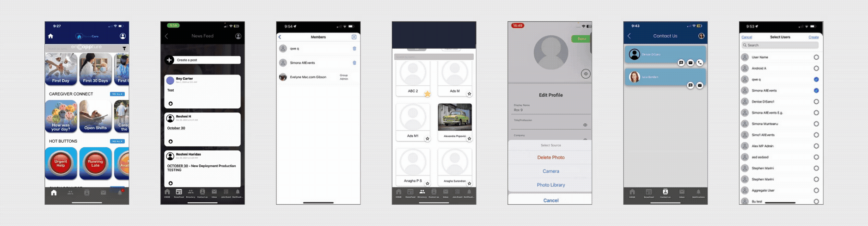
Task: Chat with Denise DiSano via message icon
Action: pyautogui.click(x=681, y=63)
